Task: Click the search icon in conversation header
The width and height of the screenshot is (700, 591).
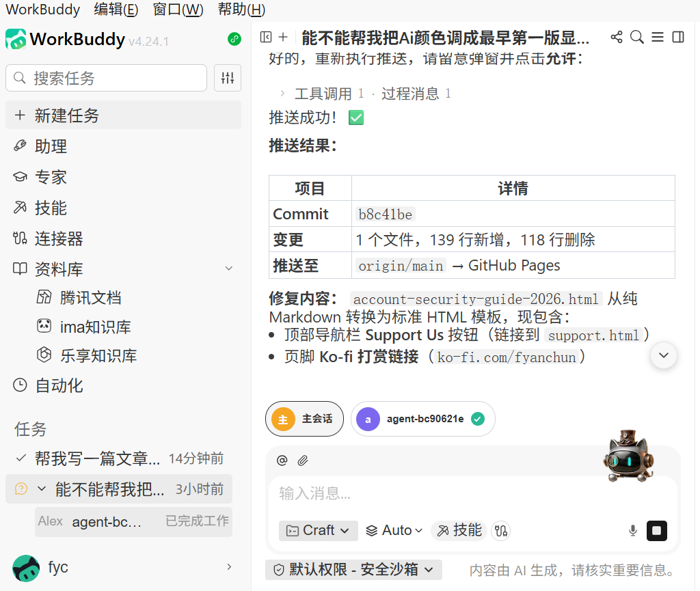Action: [x=637, y=37]
